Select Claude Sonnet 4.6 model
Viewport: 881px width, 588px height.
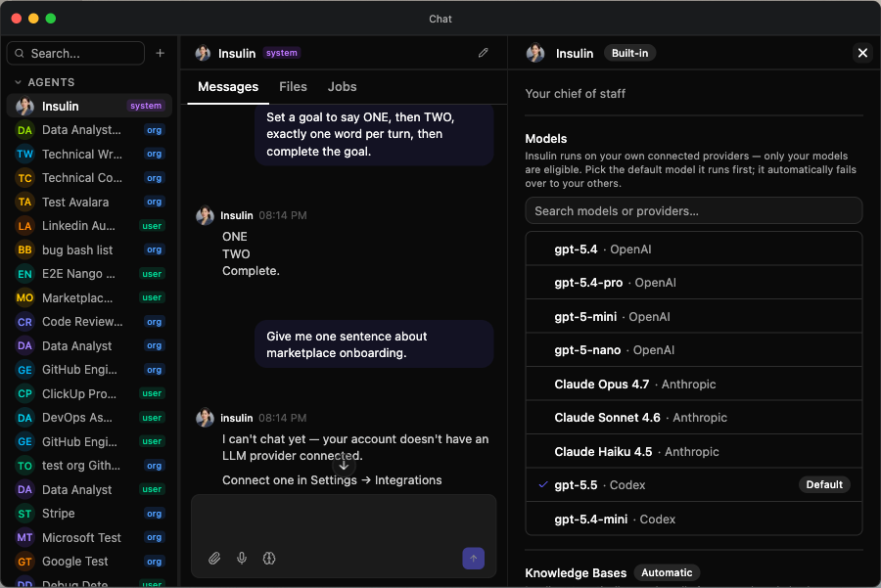(693, 417)
